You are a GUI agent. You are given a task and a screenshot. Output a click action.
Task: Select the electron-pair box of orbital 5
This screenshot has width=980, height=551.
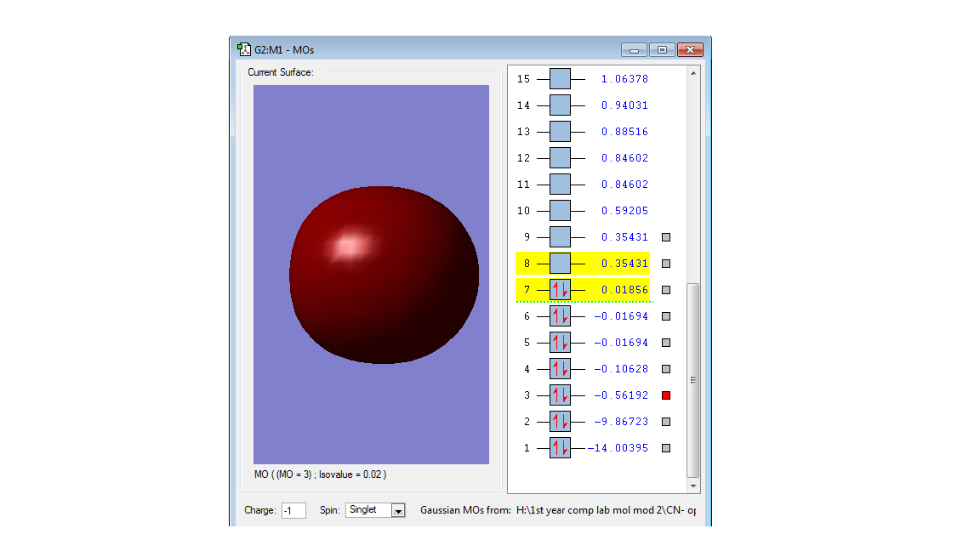point(560,343)
